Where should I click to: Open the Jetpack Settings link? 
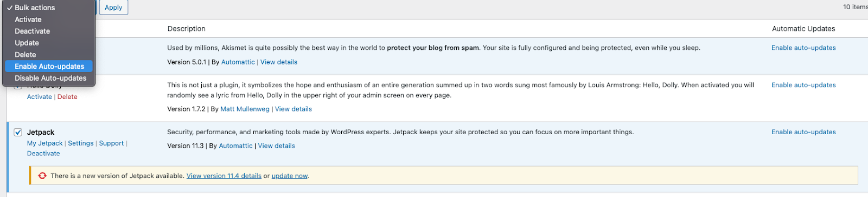(81, 143)
